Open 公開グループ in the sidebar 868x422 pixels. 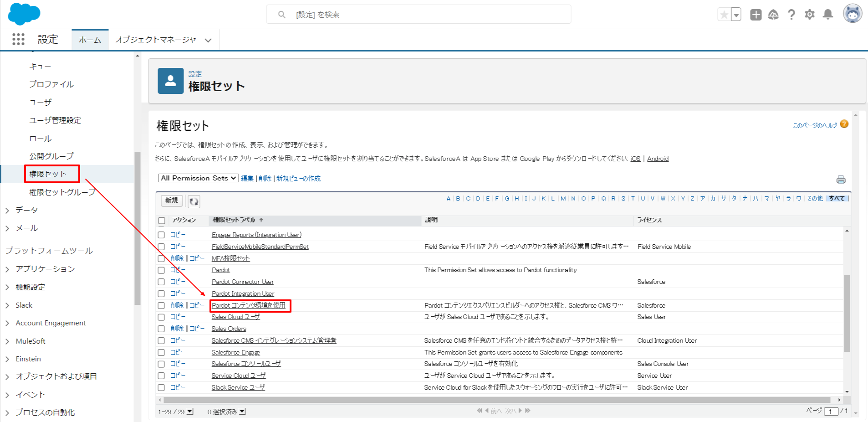pos(51,156)
